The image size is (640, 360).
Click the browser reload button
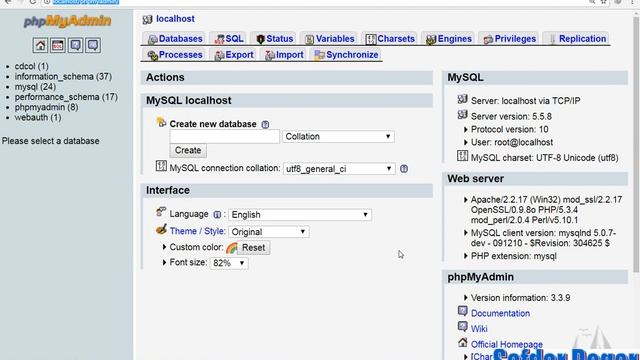[x=33, y=2]
